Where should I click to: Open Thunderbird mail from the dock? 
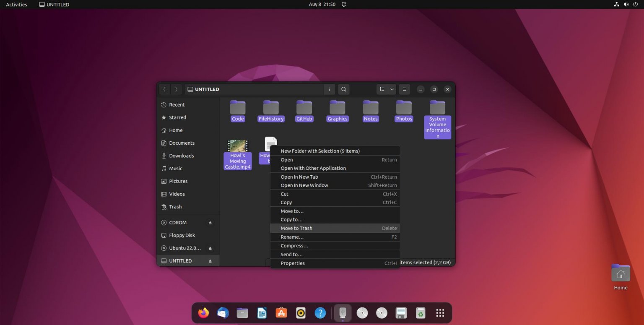click(x=223, y=312)
